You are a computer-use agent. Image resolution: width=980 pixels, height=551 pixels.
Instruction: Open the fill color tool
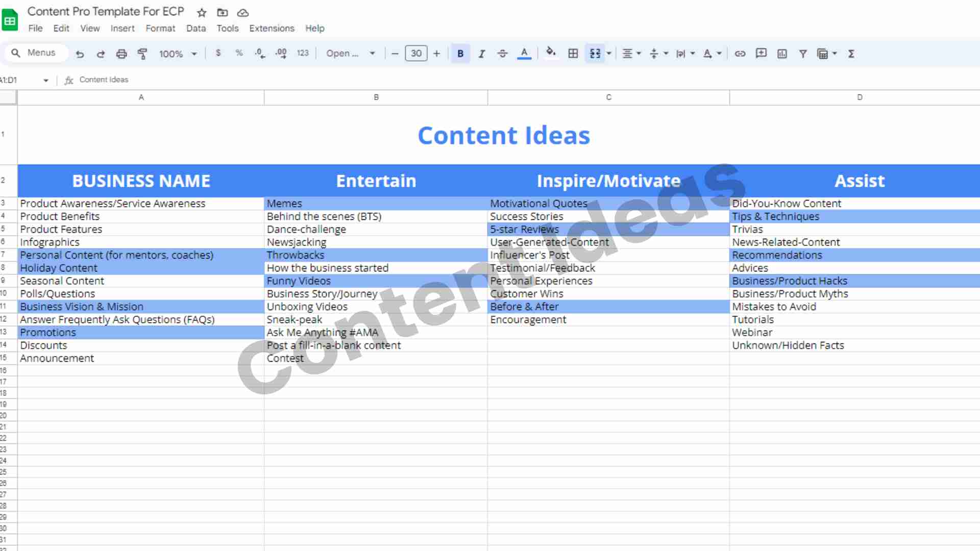[551, 53]
